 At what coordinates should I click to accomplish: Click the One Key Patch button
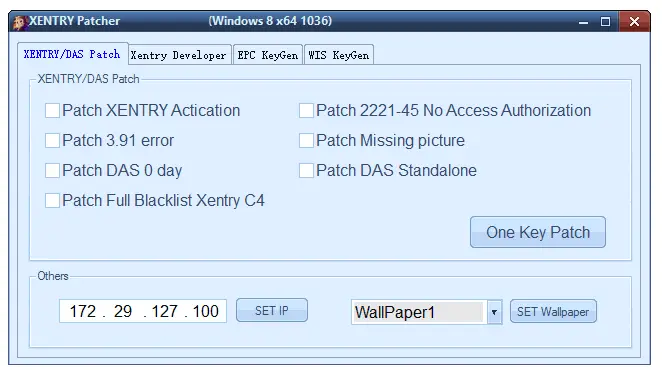[538, 232]
